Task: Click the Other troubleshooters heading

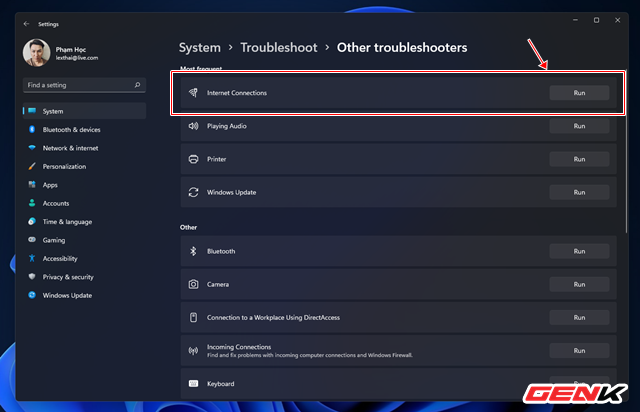Action: point(402,48)
